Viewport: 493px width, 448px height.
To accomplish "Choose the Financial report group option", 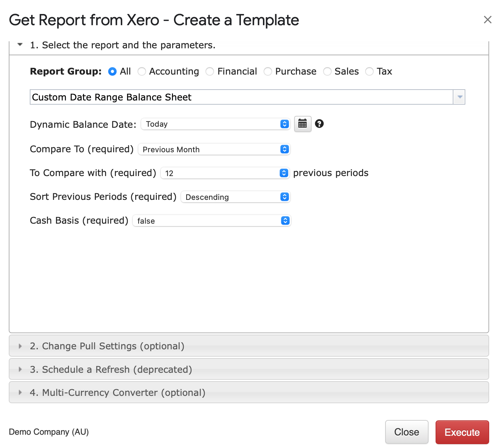I will tap(210, 71).
